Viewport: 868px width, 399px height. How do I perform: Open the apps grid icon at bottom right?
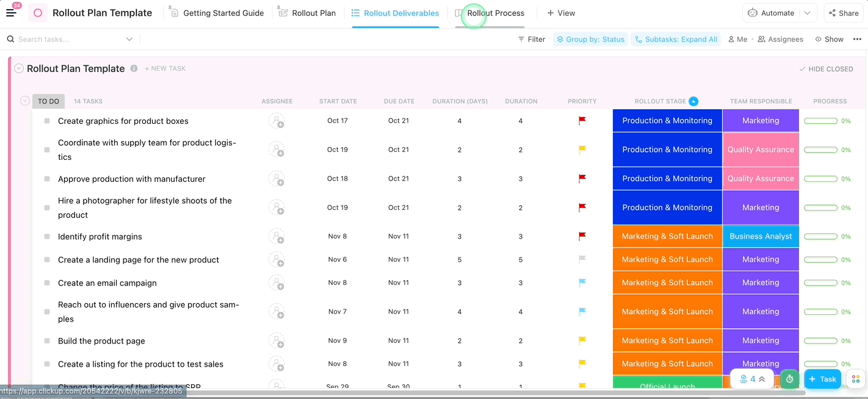click(x=855, y=379)
